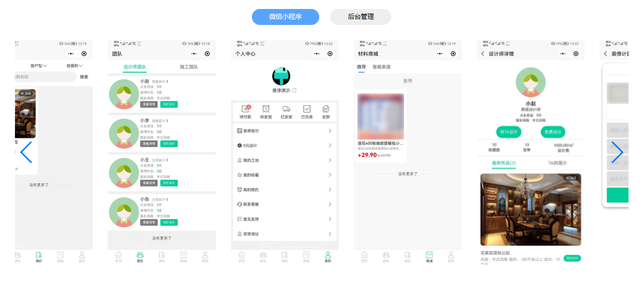644x283 pixels.
Task: Go back from 设计师详情 screen
Action: (x=482, y=53)
